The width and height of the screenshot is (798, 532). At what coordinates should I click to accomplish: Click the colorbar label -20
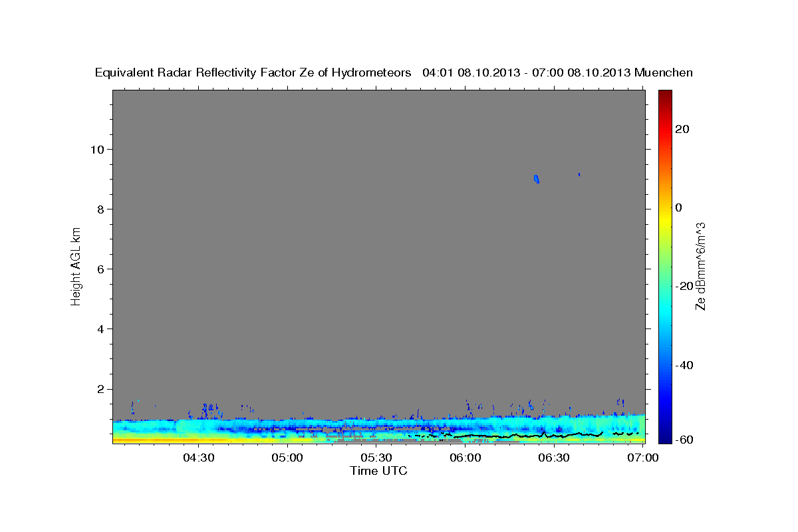[684, 286]
